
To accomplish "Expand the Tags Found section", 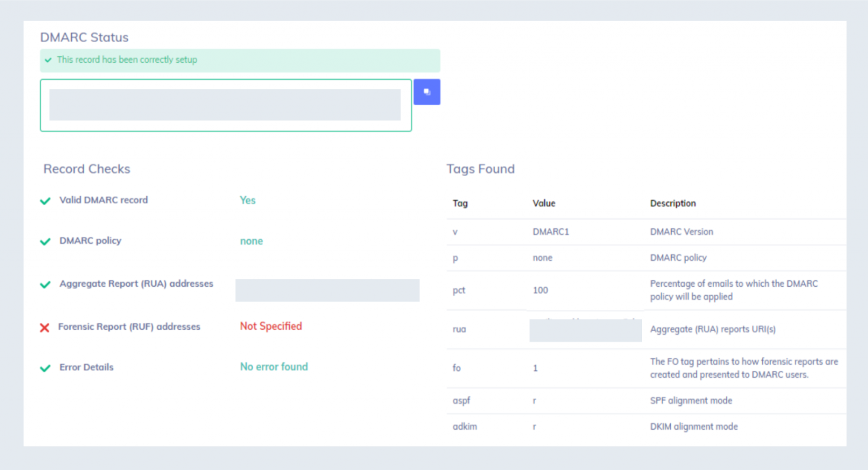I will click(x=481, y=169).
